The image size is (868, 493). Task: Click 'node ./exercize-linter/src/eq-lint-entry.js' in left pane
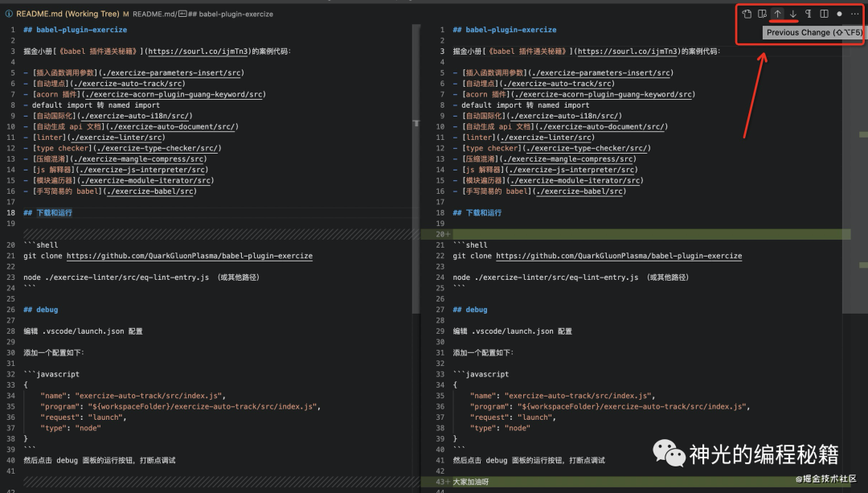click(x=117, y=277)
